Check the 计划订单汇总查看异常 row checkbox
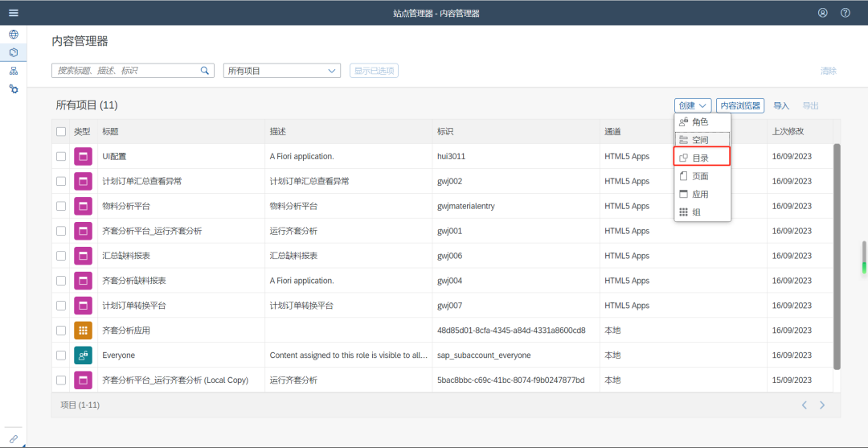Viewport: 868px width, 448px height. (61, 181)
